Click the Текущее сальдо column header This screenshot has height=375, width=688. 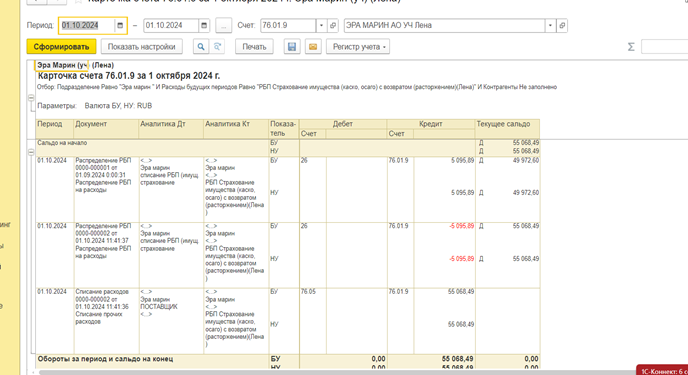click(508, 129)
